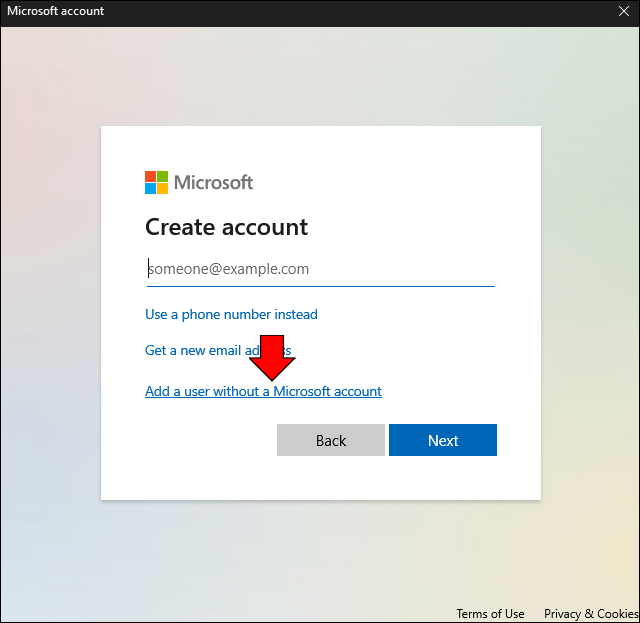Choose 'Add a user without a Microsoft account'
This screenshot has height=623, width=640.
coord(263,391)
